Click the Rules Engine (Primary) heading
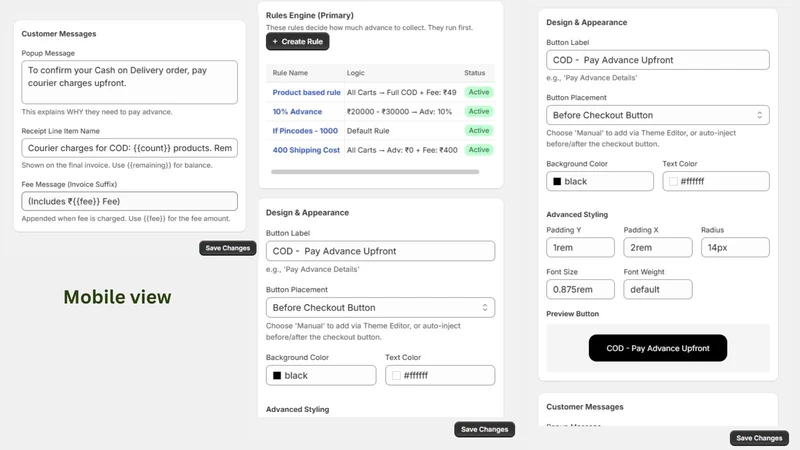 point(310,15)
